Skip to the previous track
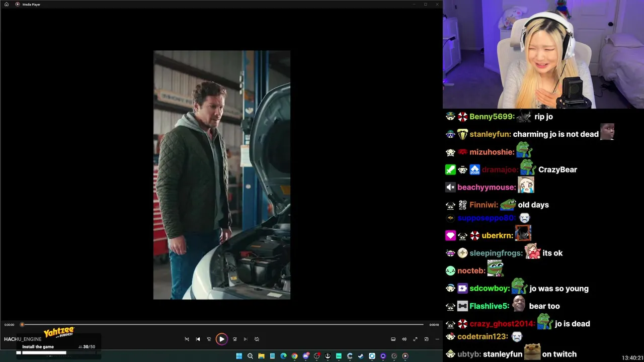 (198, 339)
